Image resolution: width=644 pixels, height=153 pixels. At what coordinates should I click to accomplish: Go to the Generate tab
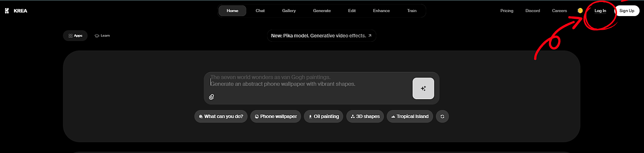point(322,11)
